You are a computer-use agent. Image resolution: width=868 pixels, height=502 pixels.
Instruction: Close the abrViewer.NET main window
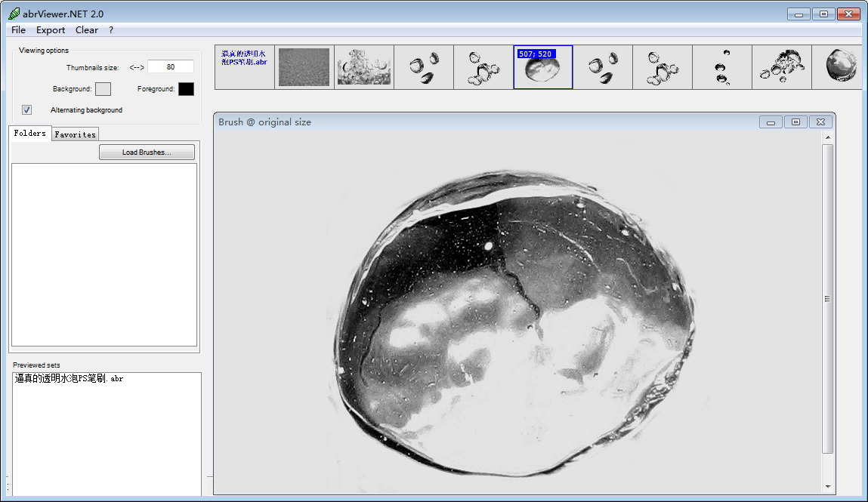pyautogui.click(x=848, y=14)
